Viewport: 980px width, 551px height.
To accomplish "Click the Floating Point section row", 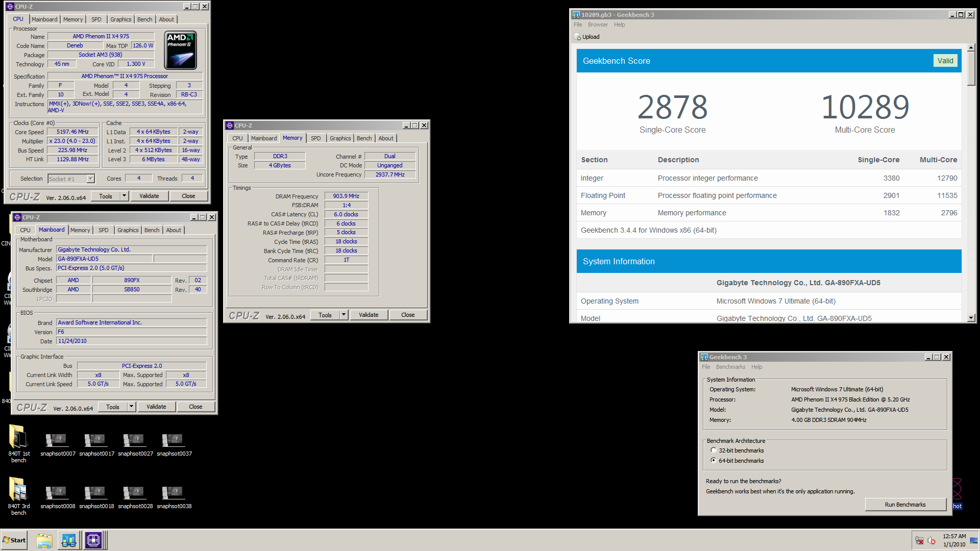I will pos(769,195).
